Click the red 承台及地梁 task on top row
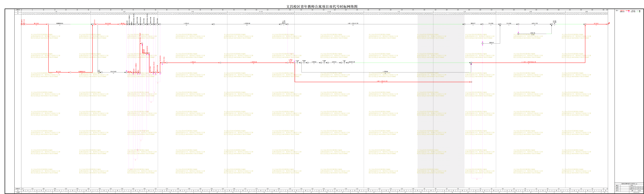The height and width of the screenshot is (194, 644). [108, 23]
